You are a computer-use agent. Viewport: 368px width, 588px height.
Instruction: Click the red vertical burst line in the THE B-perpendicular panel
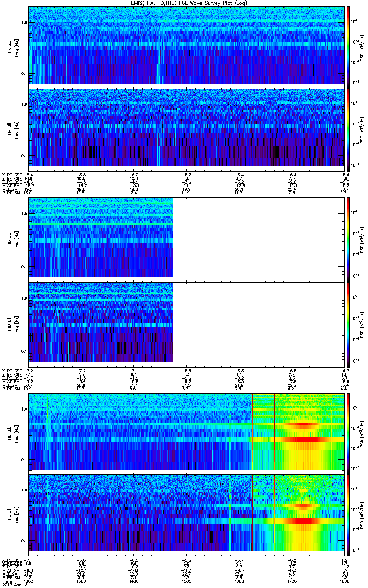tap(252, 432)
